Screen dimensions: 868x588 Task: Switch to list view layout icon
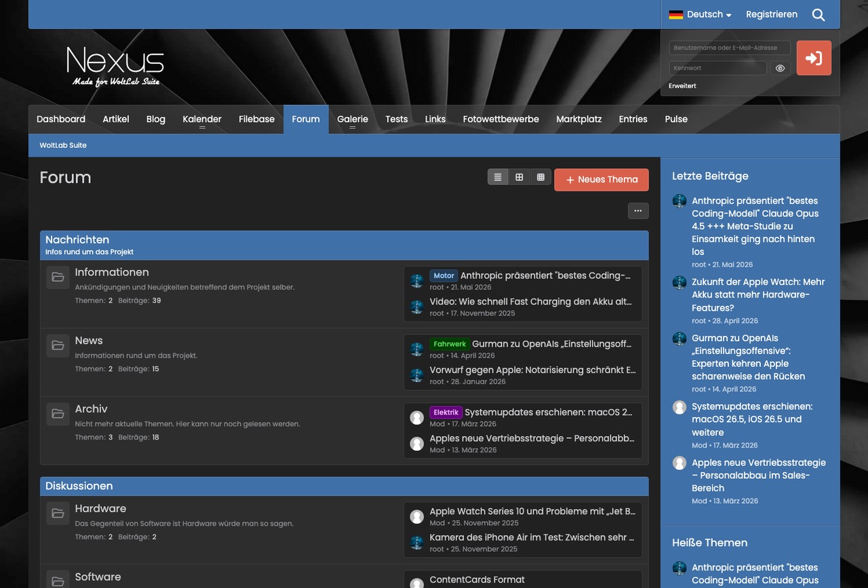[498, 177]
